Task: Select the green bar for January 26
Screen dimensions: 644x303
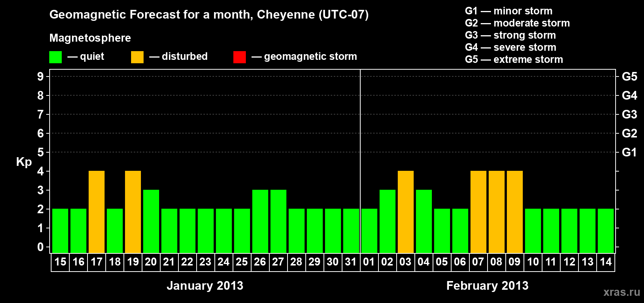Action: (260, 221)
